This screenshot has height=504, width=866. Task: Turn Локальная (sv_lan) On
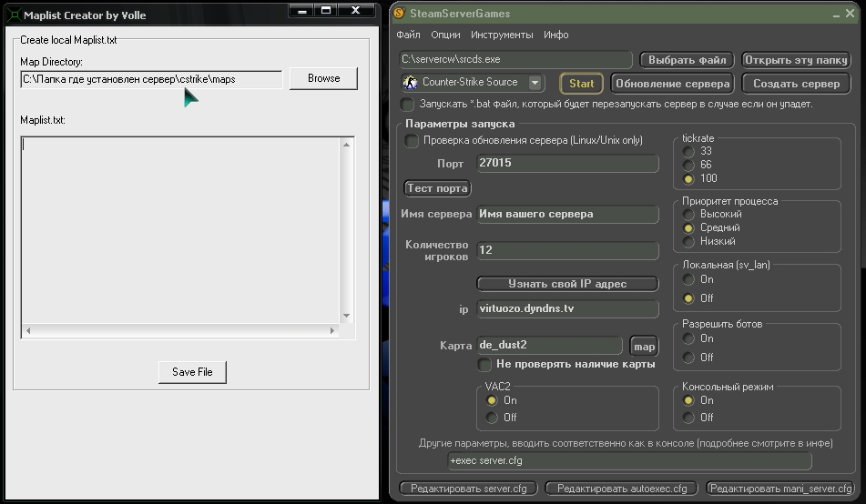coord(688,280)
